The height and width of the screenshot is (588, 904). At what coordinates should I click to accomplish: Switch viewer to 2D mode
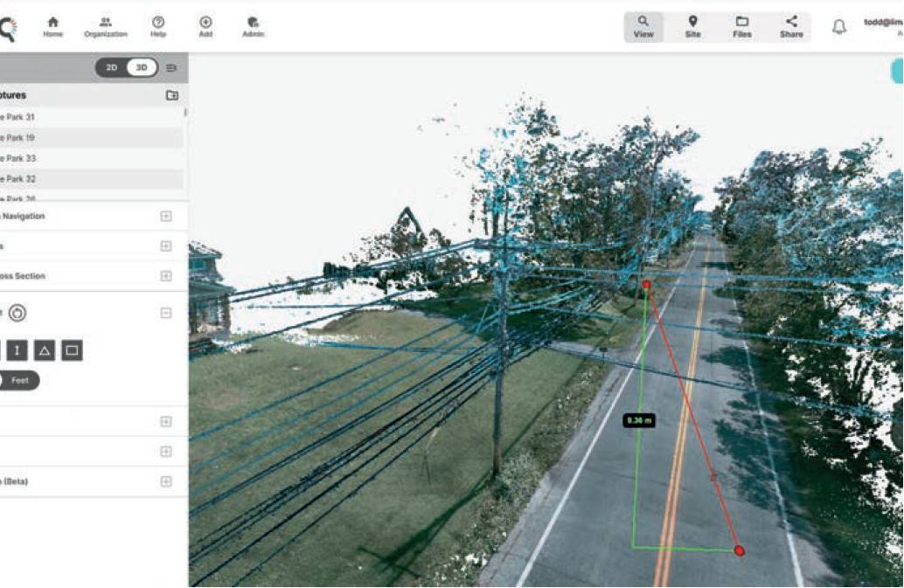111,67
